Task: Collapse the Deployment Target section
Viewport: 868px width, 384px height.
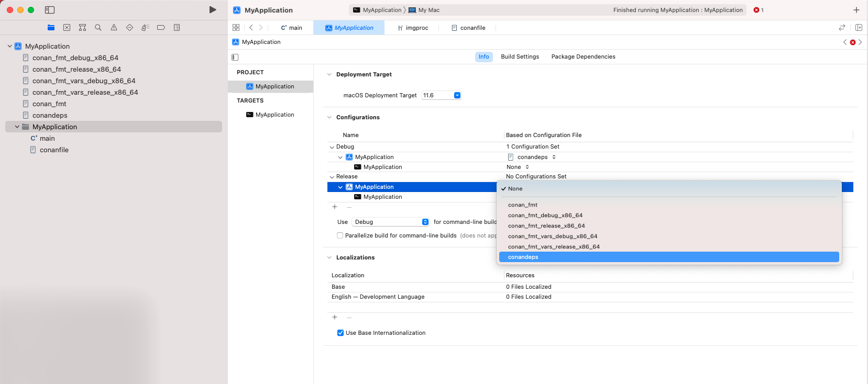Action: (329, 75)
